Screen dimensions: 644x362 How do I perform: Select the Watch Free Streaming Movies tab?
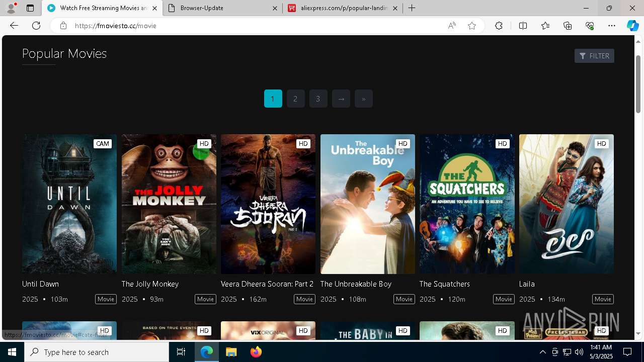103,8
